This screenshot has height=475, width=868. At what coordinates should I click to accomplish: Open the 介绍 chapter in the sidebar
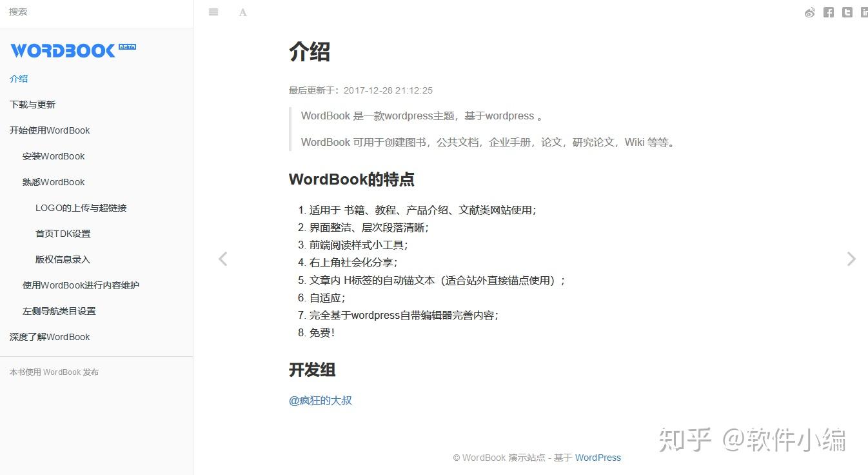coord(19,79)
